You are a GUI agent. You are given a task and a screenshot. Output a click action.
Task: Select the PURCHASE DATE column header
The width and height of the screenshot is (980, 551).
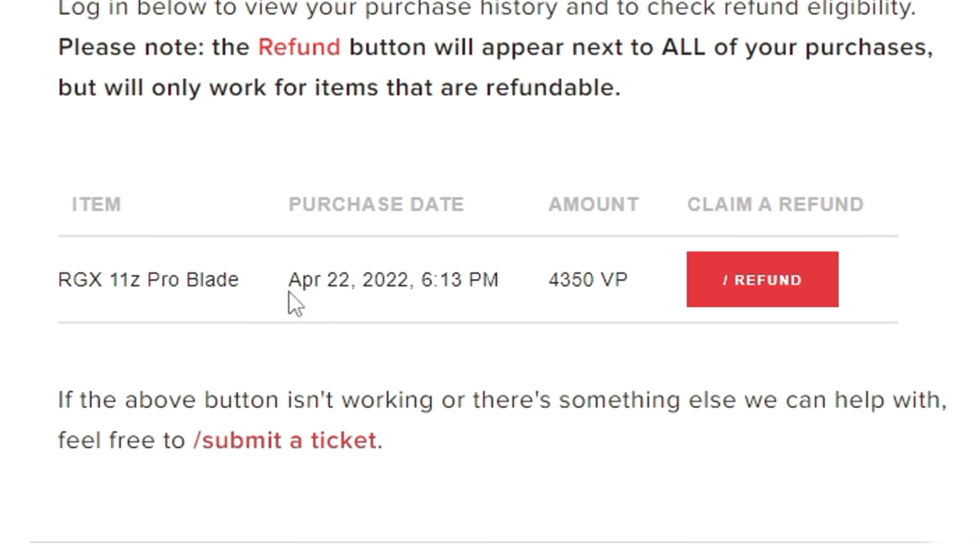coord(376,204)
